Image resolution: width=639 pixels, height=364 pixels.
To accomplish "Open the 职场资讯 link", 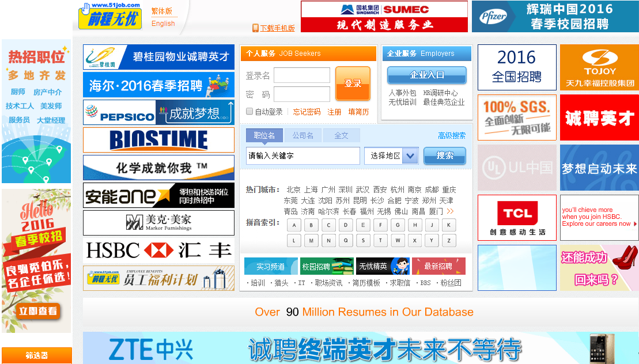I will pos(328,283).
